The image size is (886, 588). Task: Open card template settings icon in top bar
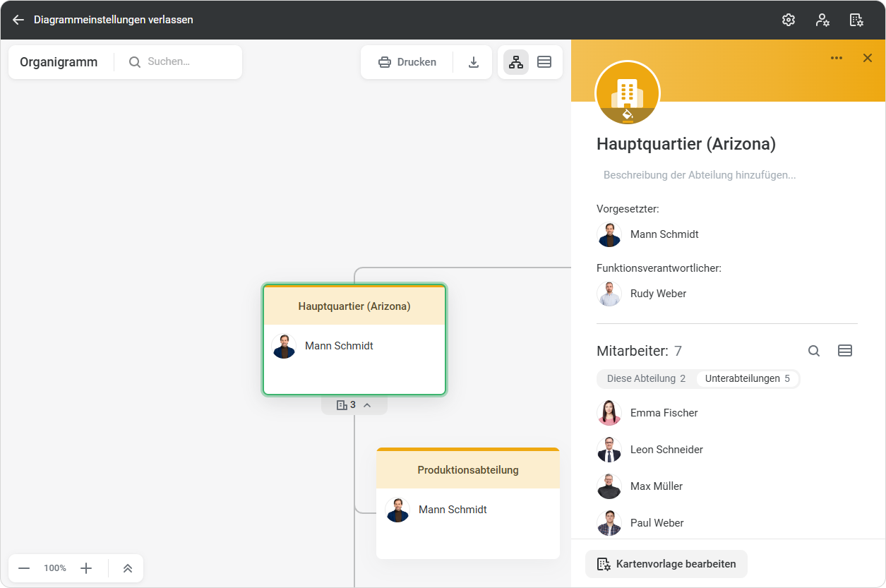coord(856,20)
